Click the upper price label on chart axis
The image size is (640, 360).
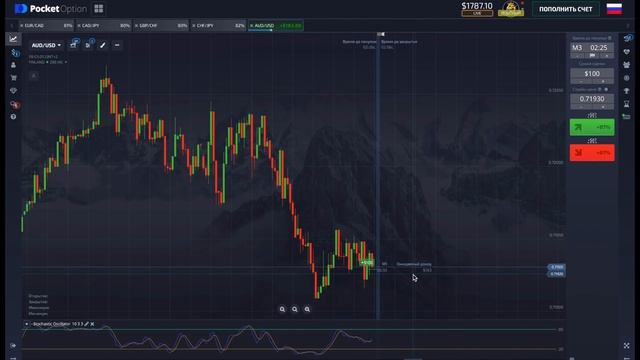pos(557,267)
